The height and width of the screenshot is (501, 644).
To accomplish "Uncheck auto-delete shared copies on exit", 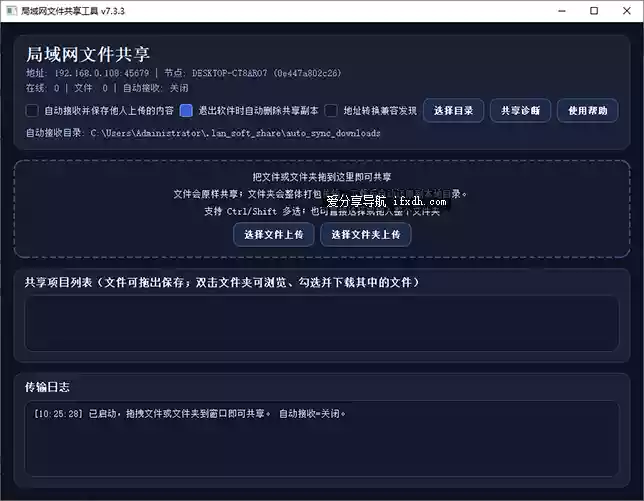I will point(186,110).
